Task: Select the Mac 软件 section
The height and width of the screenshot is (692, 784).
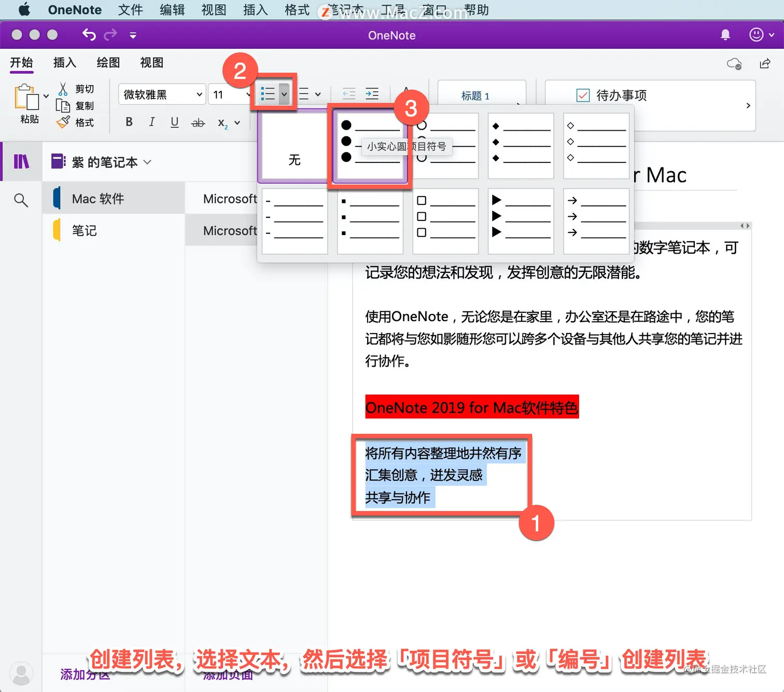Action: [114, 198]
